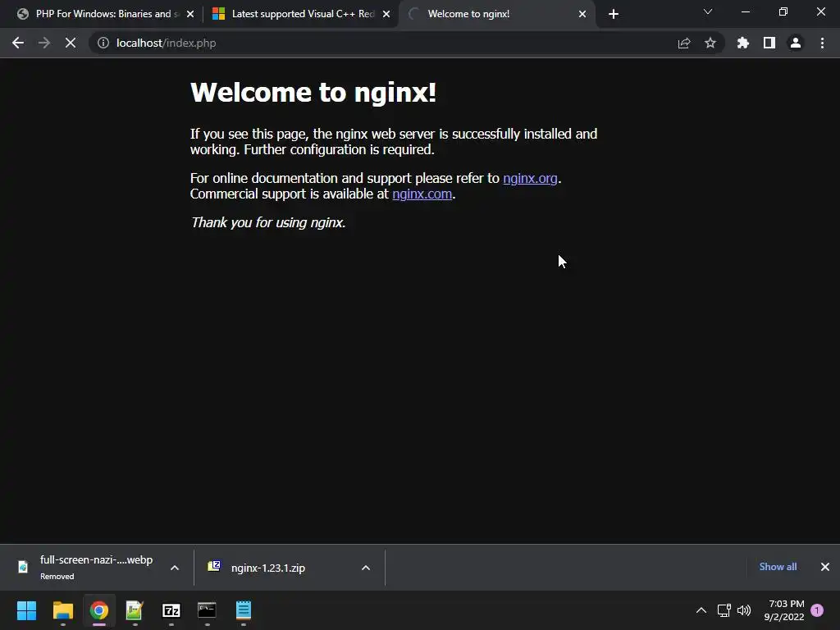Screen dimensions: 840x630
Task: Open a new tab
Action: [614, 14]
